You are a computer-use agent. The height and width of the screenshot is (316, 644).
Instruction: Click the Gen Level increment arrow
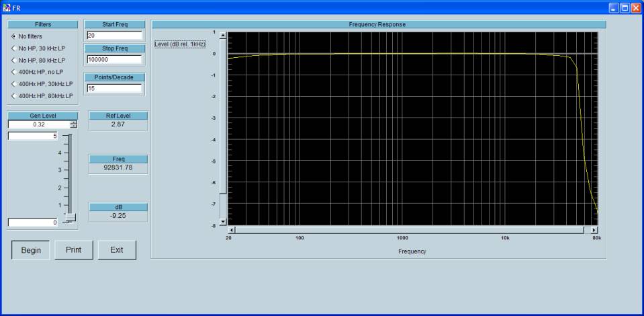point(73,122)
